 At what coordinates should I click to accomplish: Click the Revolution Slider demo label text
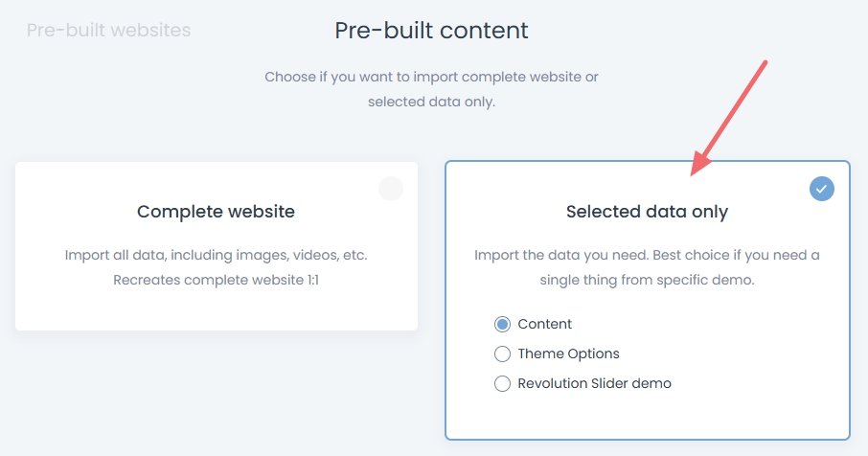pos(594,383)
